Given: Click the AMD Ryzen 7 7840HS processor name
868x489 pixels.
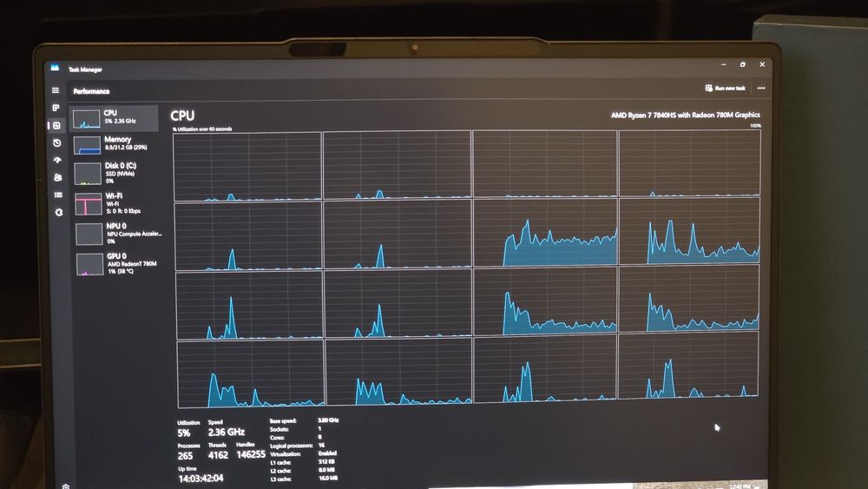Looking at the screenshot, I should [x=686, y=116].
